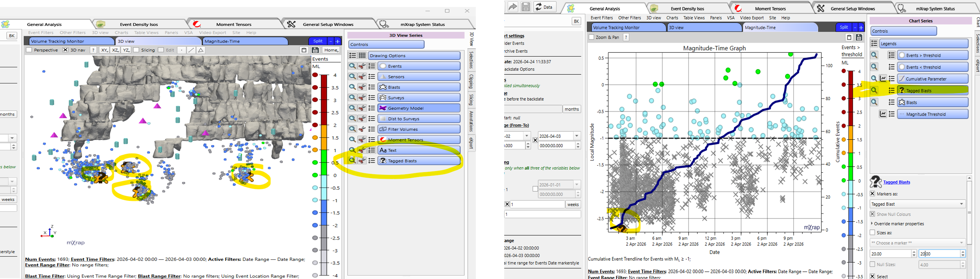
Task: Click list icon left of grid icon at Drawing Options
Action: pyautogui.click(x=353, y=56)
